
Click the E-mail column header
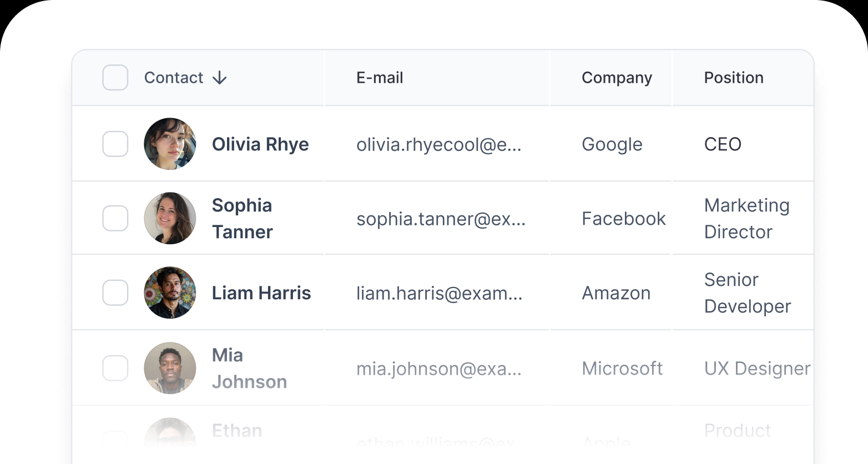pyautogui.click(x=380, y=78)
